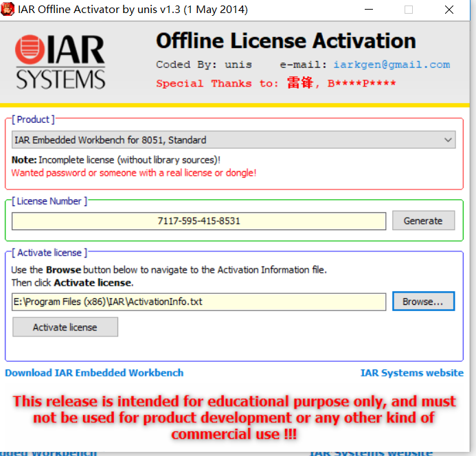Open Download IAR Embedded Workbench link
Screen dimensions: 476x456
(x=94, y=372)
